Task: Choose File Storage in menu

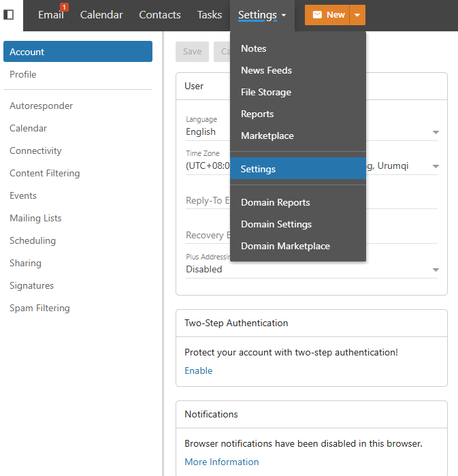Action: pyautogui.click(x=266, y=93)
